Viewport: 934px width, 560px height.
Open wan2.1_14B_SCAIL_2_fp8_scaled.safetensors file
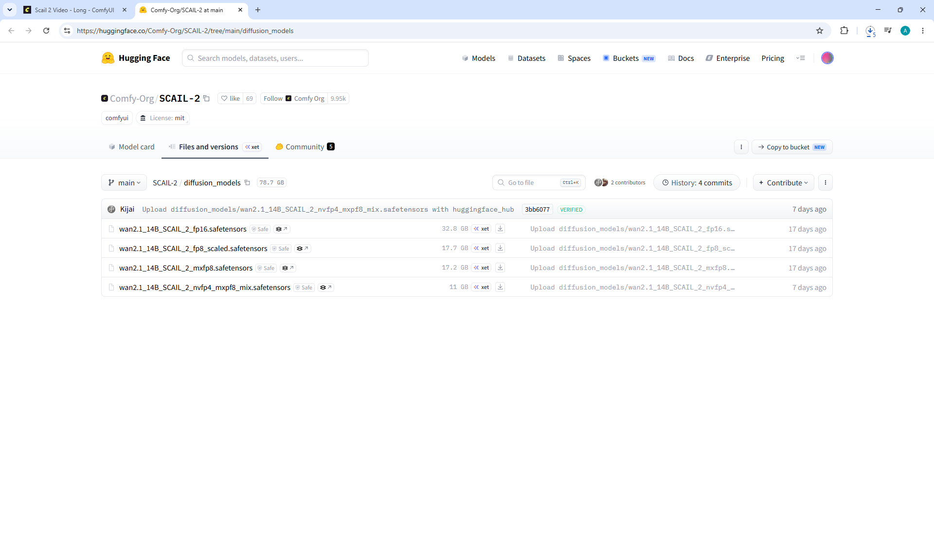pos(193,248)
